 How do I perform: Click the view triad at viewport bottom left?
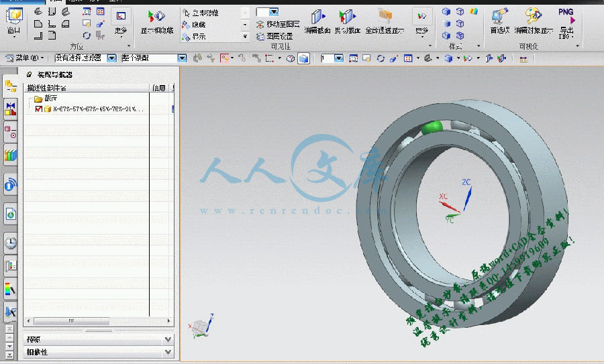201,327
